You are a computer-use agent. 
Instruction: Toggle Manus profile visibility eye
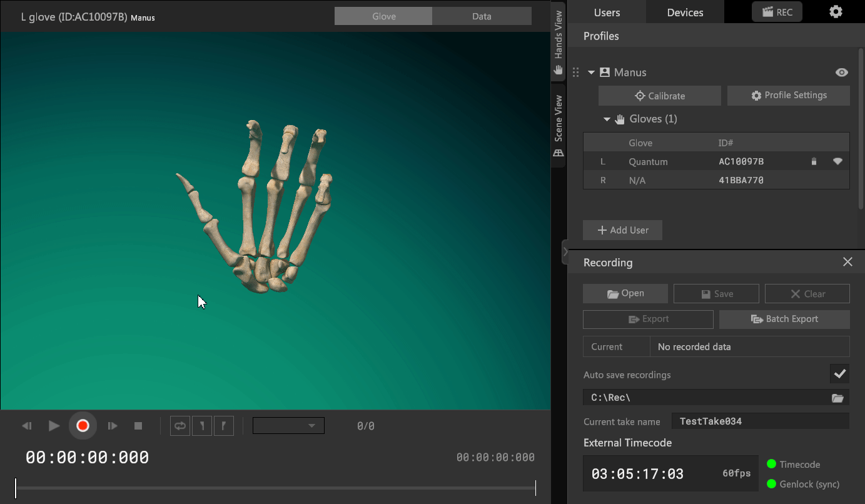[x=842, y=73]
